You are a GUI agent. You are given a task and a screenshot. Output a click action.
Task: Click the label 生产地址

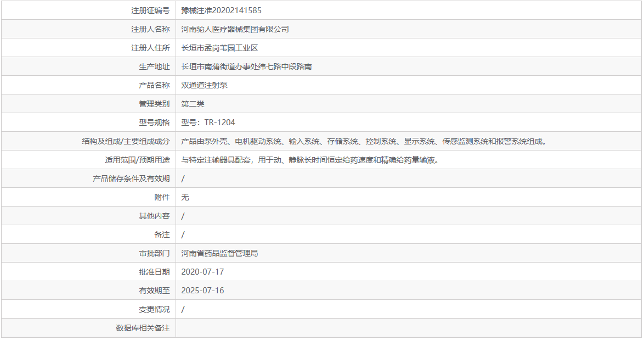tap(154, 66)
